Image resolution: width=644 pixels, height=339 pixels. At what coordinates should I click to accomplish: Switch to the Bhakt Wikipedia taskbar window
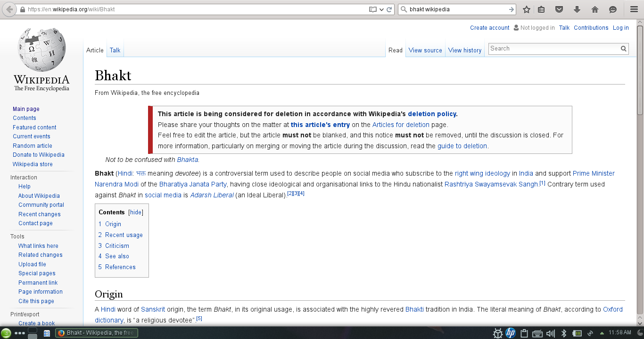click(97, 333)
